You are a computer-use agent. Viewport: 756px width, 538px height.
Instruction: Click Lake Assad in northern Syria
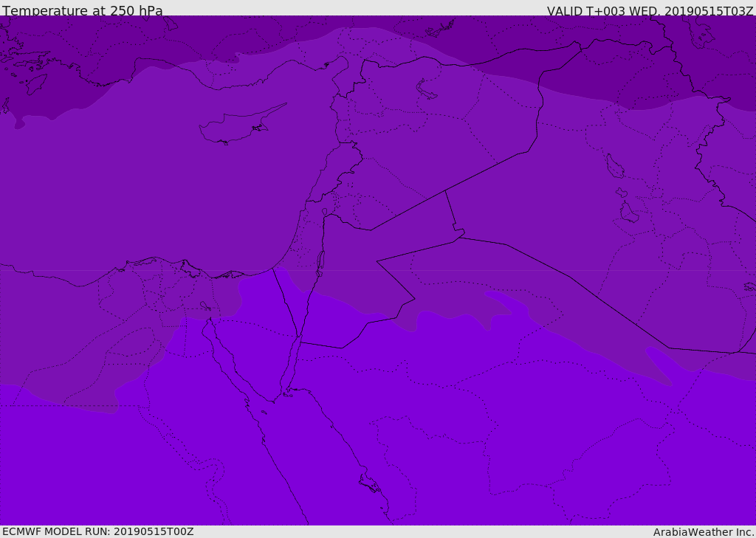[427, 89]
